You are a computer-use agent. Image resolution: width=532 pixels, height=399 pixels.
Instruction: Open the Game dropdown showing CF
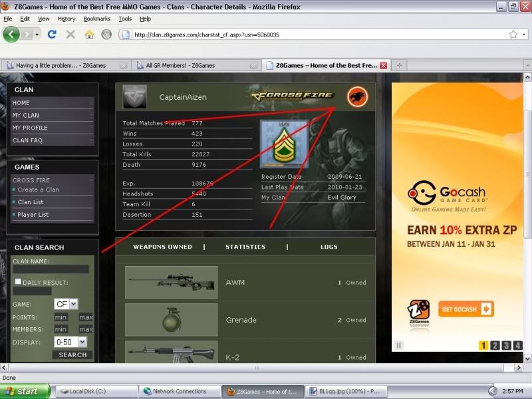66,304
